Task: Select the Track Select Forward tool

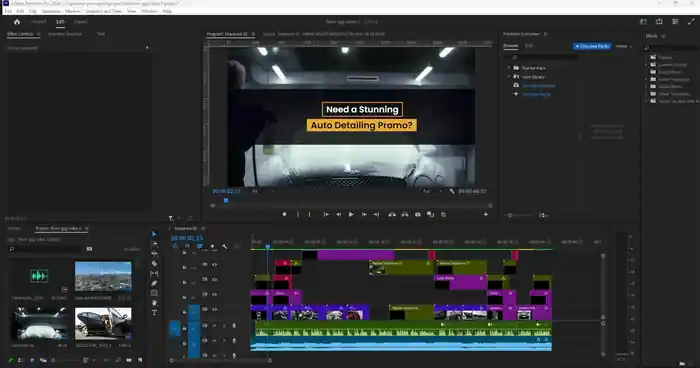Action: 154,244
